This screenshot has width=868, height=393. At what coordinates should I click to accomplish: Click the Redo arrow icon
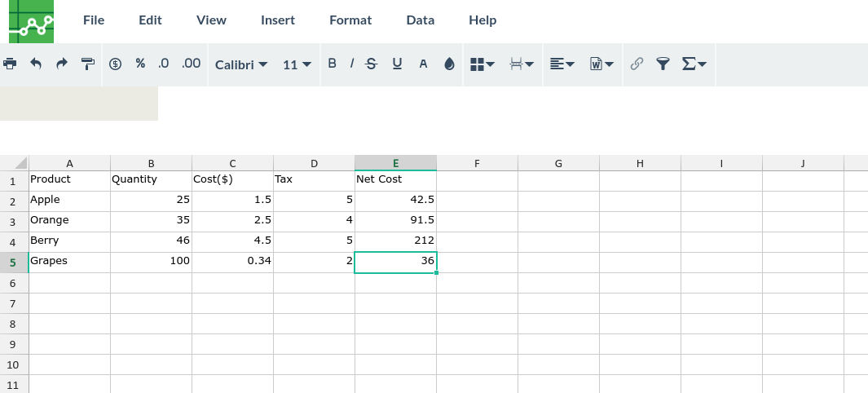click(x=62, y=64)
